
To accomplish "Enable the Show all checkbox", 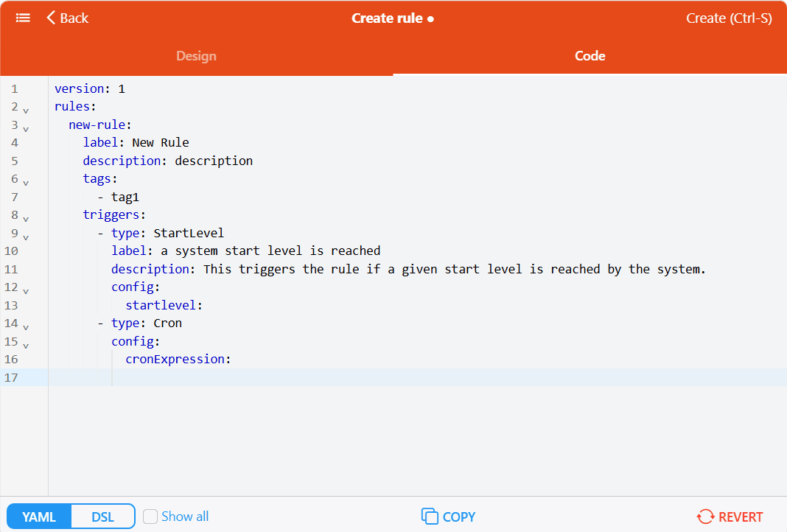I will point(150,517).
